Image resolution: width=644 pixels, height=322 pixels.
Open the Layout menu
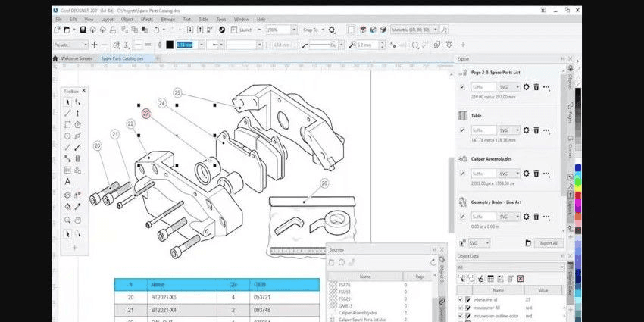click(x=107, y=19)
